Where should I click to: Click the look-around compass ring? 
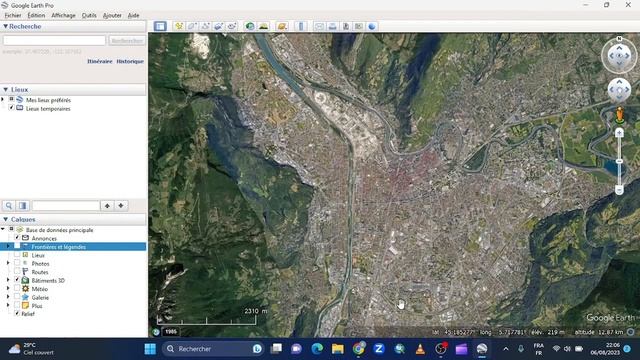coord(619,56)
